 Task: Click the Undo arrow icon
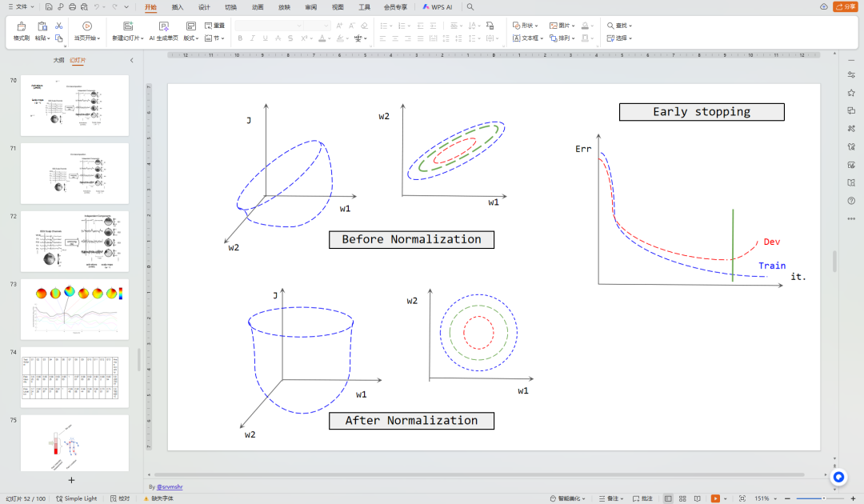click(97, 7)
